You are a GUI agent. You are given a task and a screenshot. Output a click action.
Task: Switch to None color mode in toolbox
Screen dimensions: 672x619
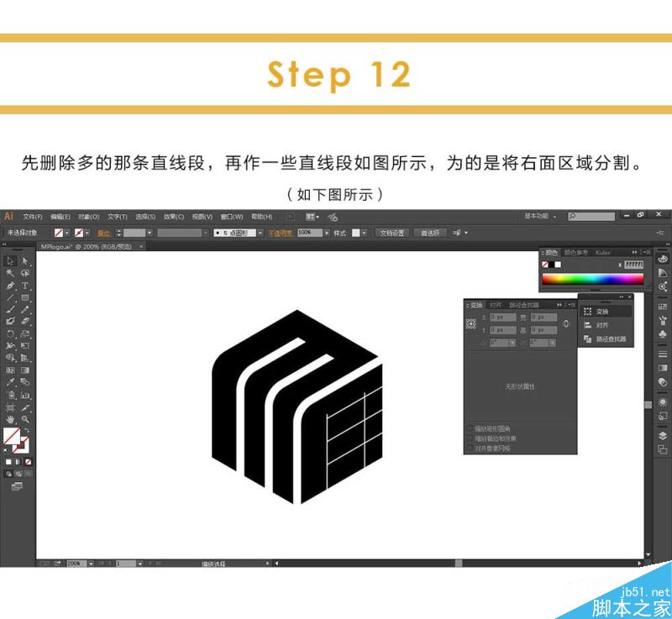pos(28,462)
